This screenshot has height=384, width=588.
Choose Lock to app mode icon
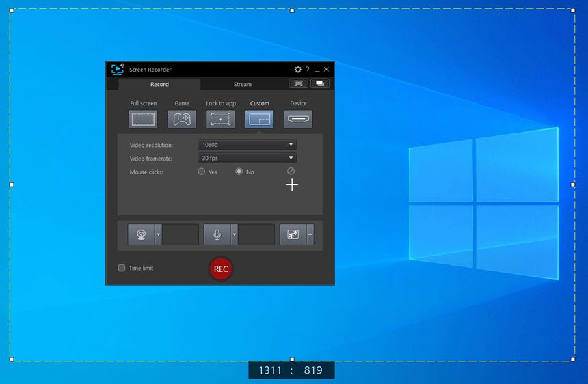coord(220,119)
